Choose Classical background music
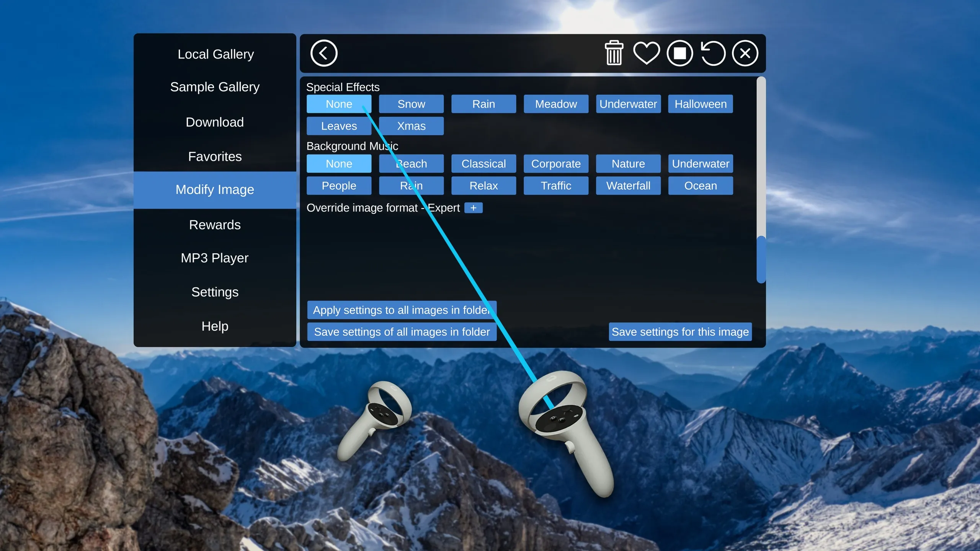Viewport: 980px width, 551px height. [x=483, y=164]
